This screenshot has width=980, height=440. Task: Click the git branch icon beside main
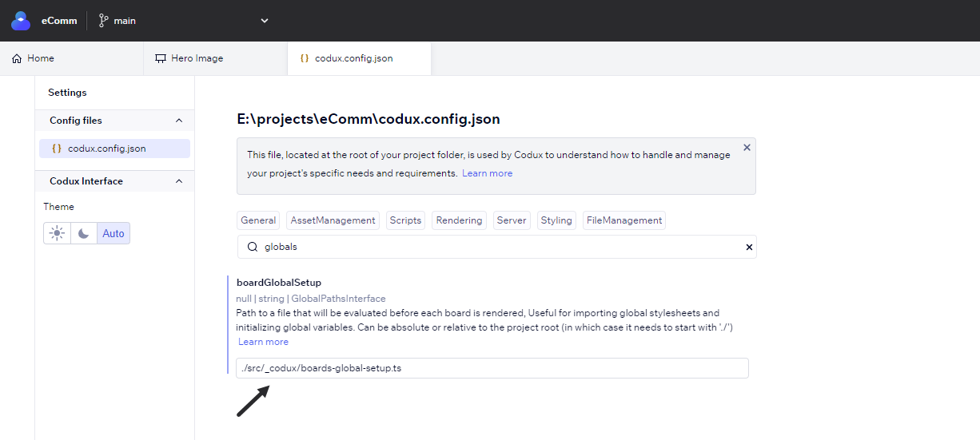coord(103,21)
